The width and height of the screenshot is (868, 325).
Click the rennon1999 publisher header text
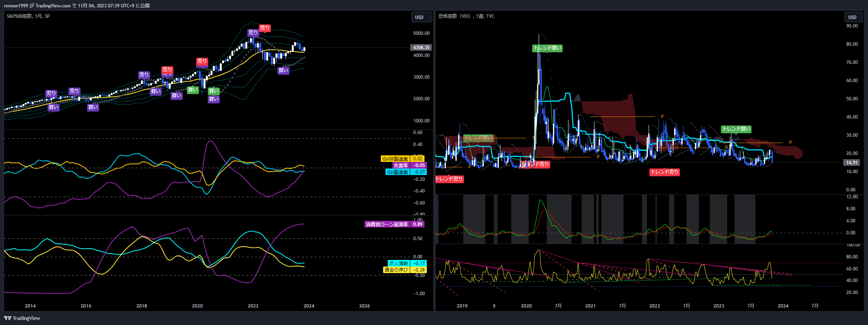16,5
